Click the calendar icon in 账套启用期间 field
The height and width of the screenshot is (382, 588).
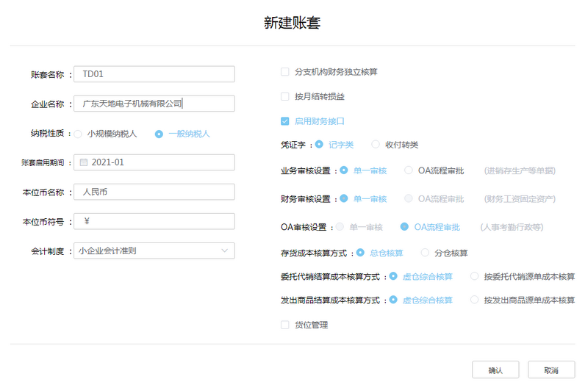coord(83,162)
